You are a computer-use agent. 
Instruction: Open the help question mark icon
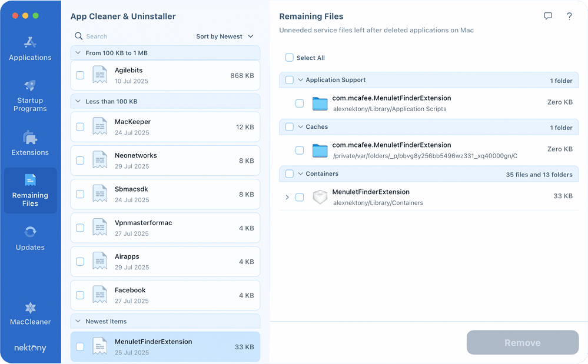[x=569, y=16]
